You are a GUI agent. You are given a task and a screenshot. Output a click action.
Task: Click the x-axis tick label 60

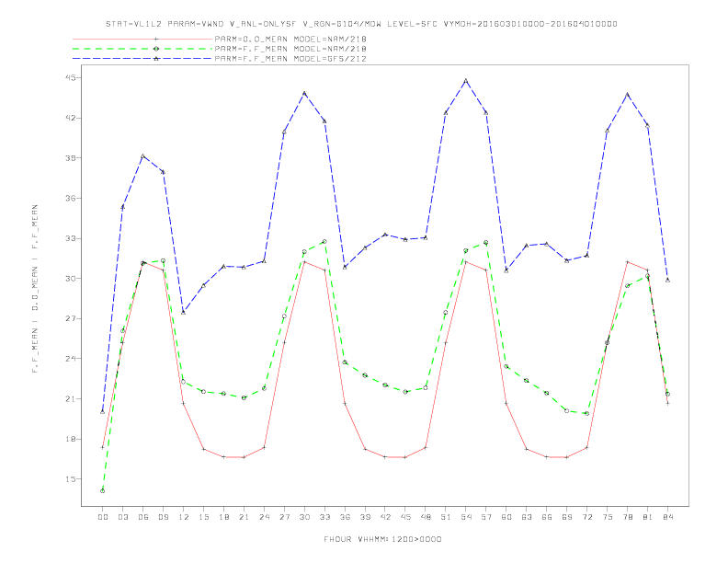(x=506, y=517)
